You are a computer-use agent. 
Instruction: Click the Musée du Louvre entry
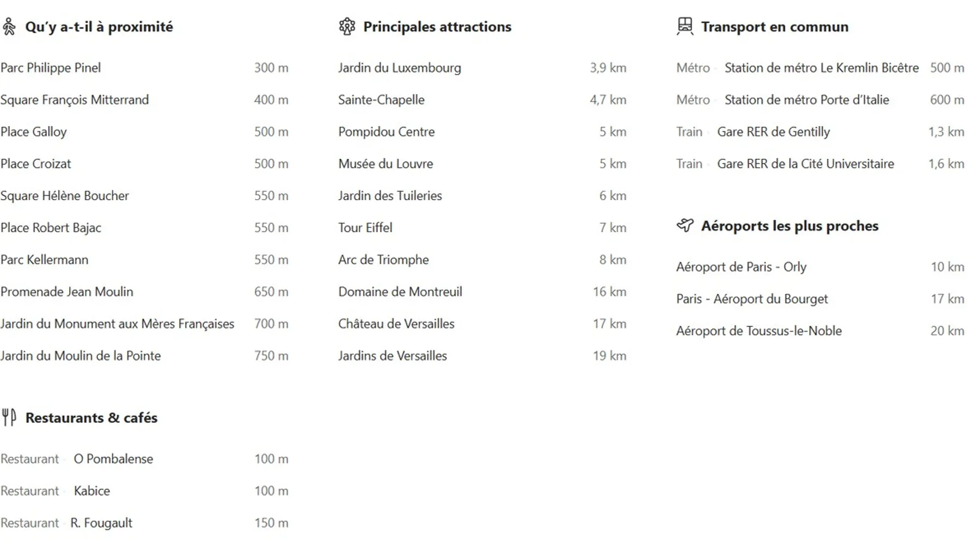[x=385, y=164]
